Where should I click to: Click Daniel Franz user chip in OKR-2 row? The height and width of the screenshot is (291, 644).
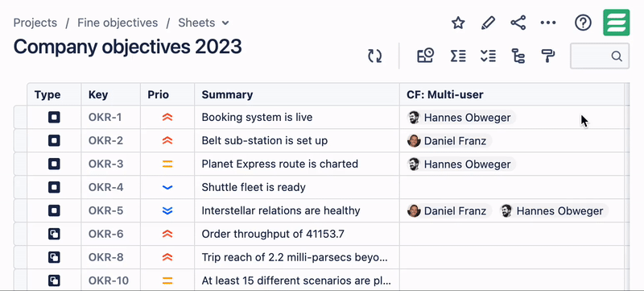(449, 141)
